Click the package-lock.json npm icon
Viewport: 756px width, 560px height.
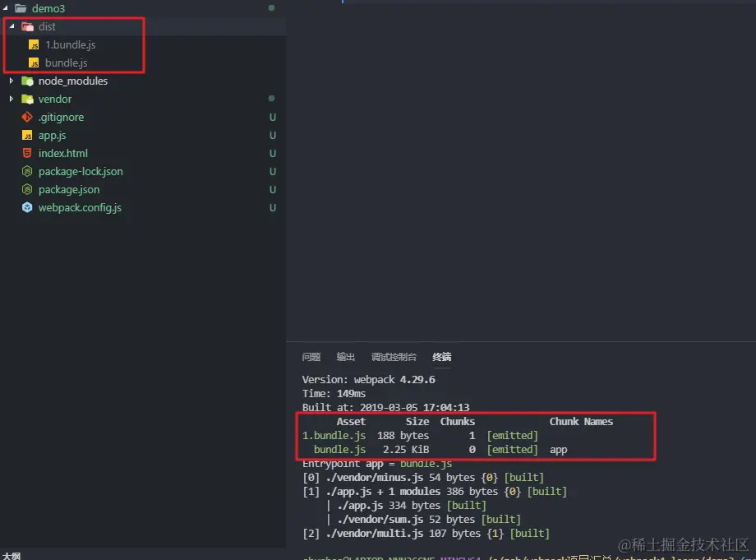coord(27,171)
